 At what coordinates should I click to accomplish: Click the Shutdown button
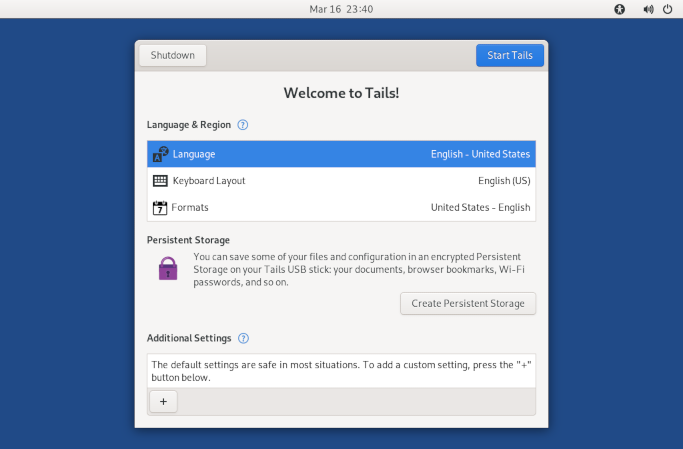tap(172, 55)
